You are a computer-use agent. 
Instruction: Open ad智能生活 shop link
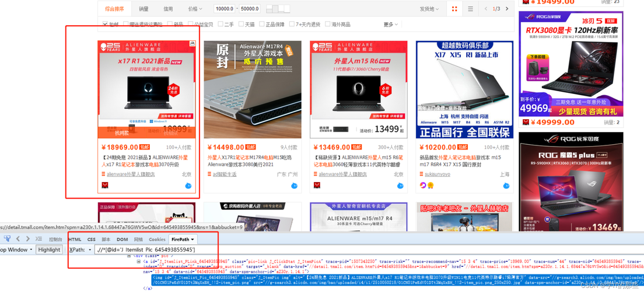point(225,175)
